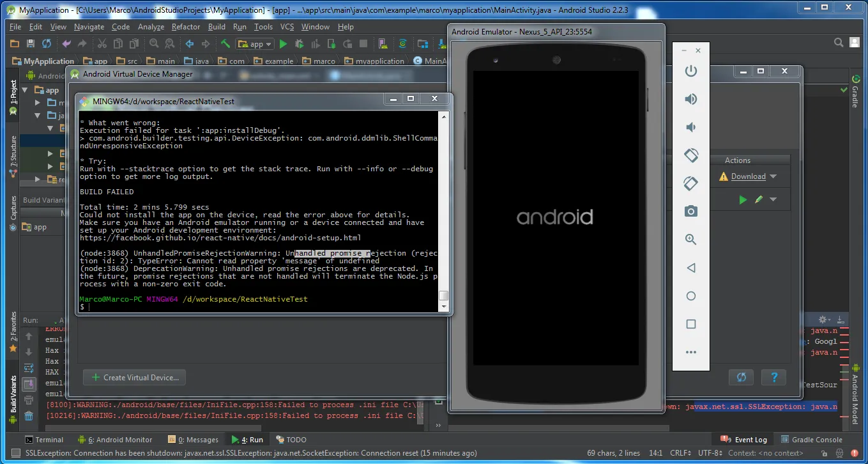Toggle the Structure tool window

click(x=13, y=156)
